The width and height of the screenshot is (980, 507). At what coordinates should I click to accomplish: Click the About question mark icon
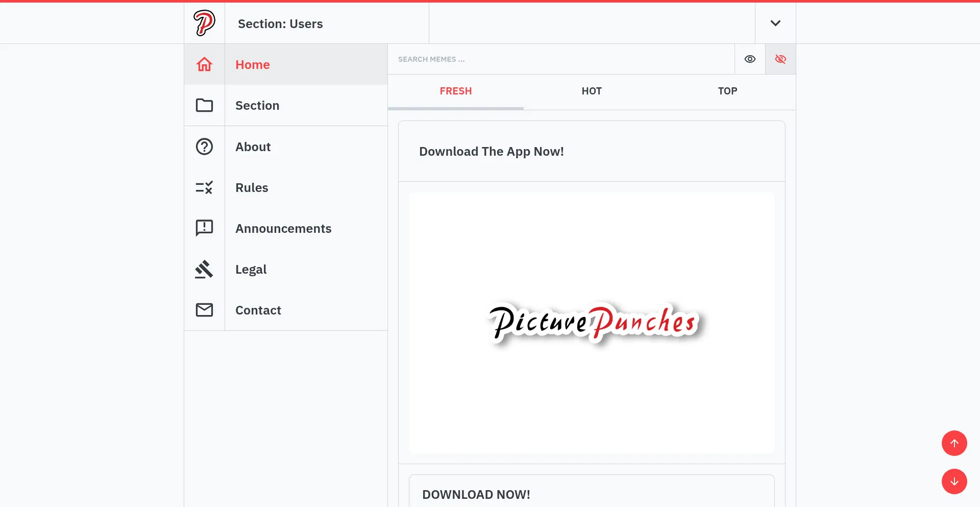pyautogui.click(x=204, y=147)
